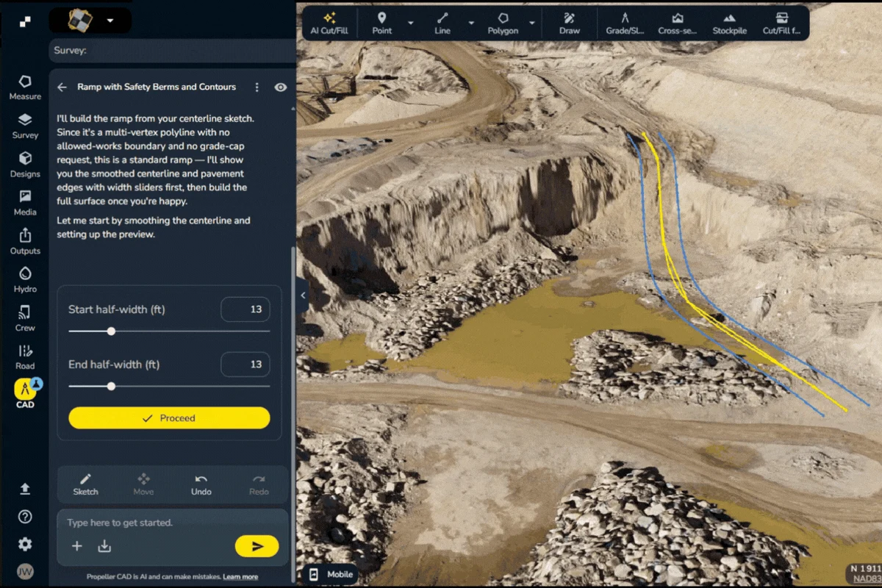Switch to the Survey sidebar tab
Viewport: 882px width, 588px height.
pyautogui.click(x=25, y=126)
